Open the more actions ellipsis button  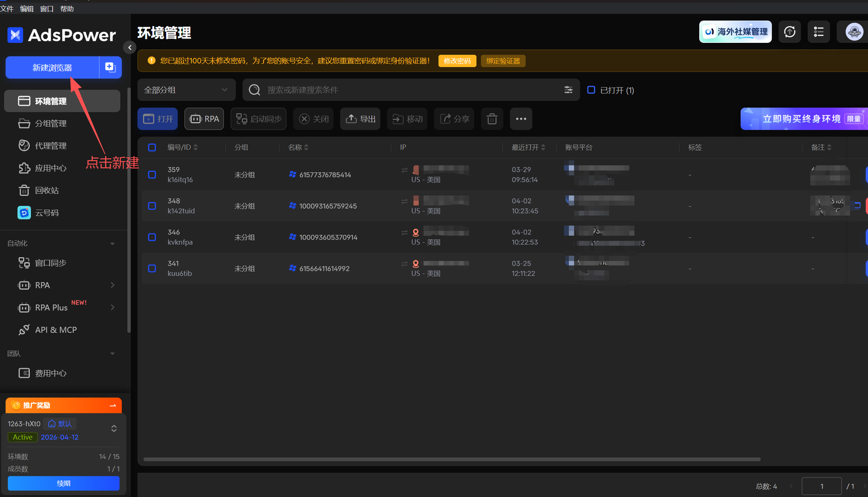521,119
